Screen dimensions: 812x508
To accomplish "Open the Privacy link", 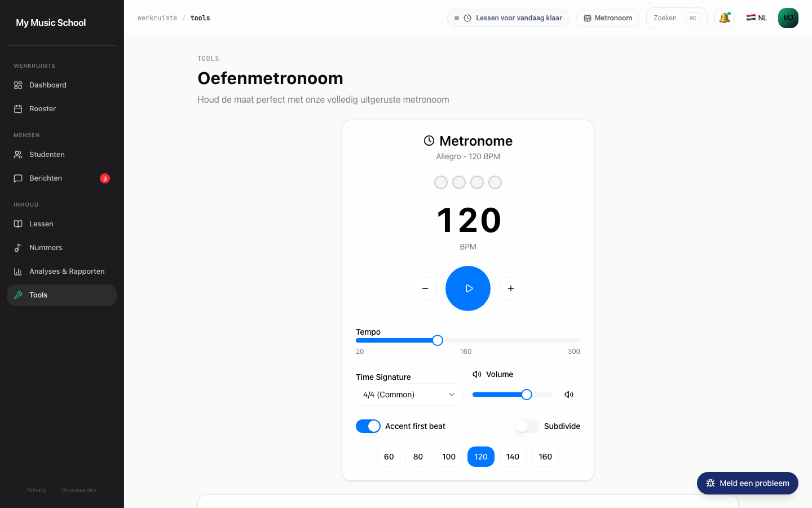I will 37,490.
